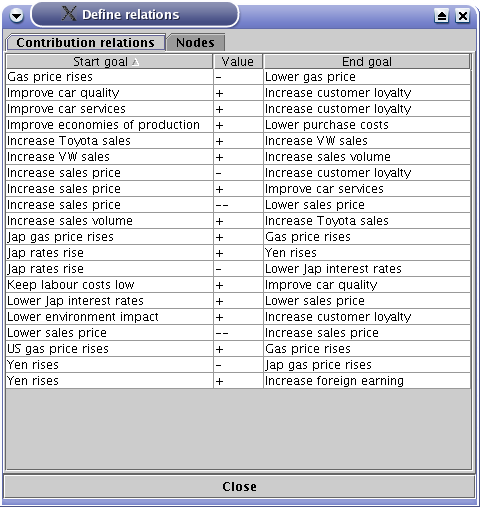The image size is (480, 507).
Task: Sort by the Value column header
Action: click(238, 62)
